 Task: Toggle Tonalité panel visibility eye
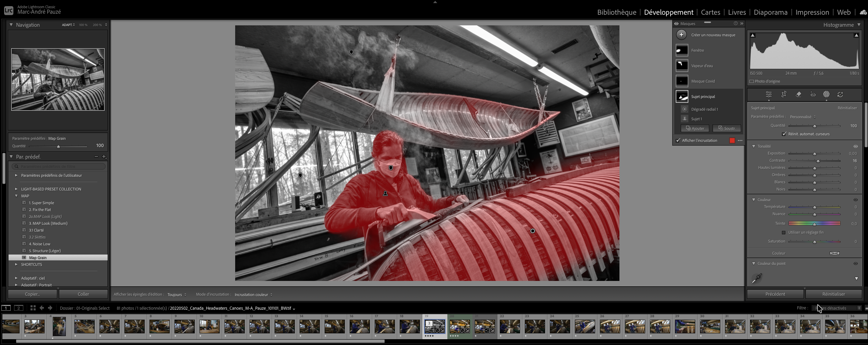(x=855, y=146)
